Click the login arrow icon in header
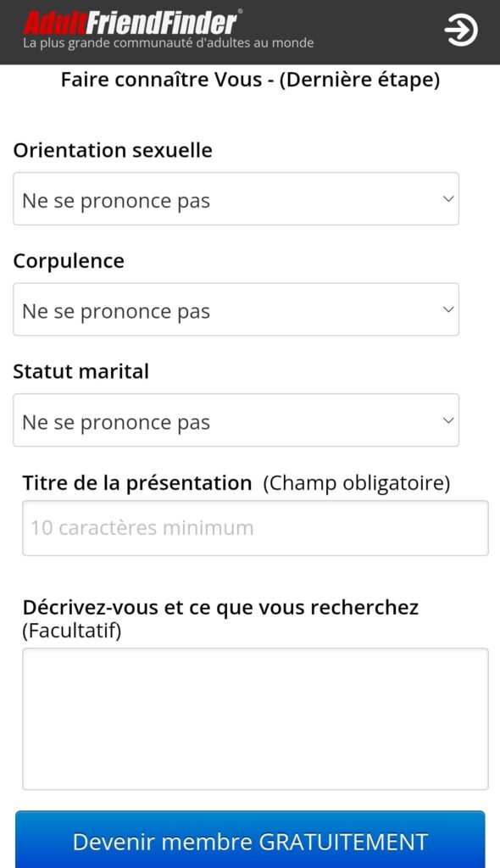 point(461,30)
